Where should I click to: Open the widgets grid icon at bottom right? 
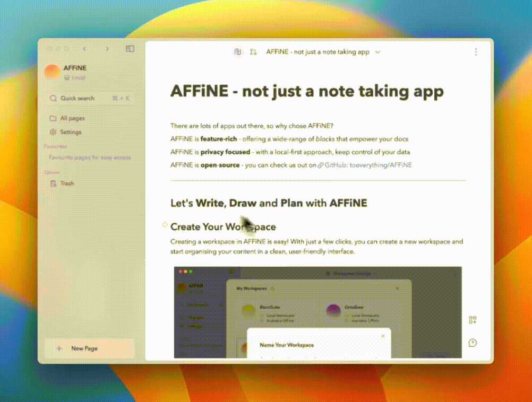point(473,320)
